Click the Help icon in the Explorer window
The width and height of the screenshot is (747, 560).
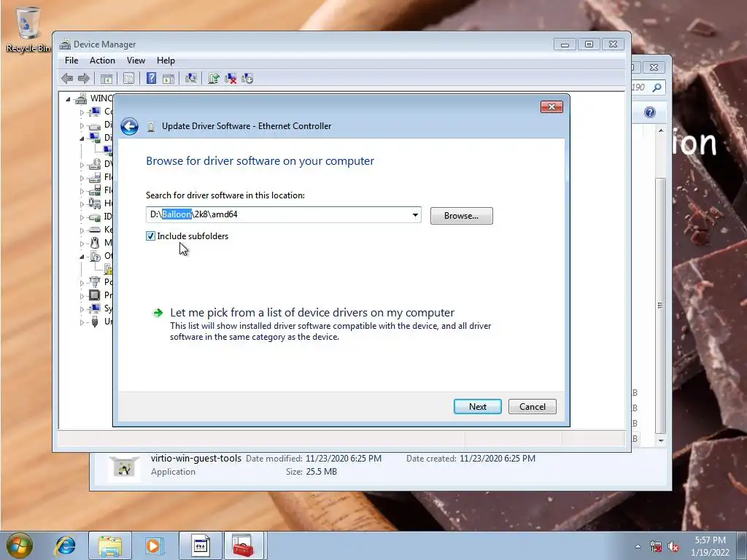point(650,112)
